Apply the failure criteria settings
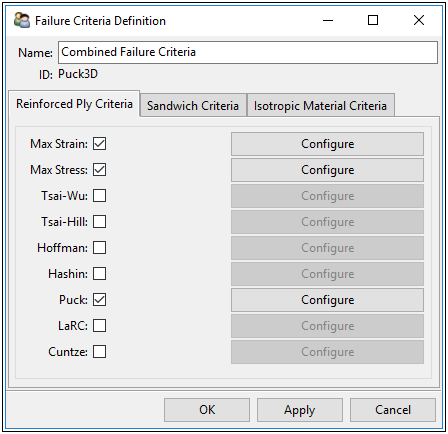The height and width of the screenshot is (434, 448). point(300,410)
